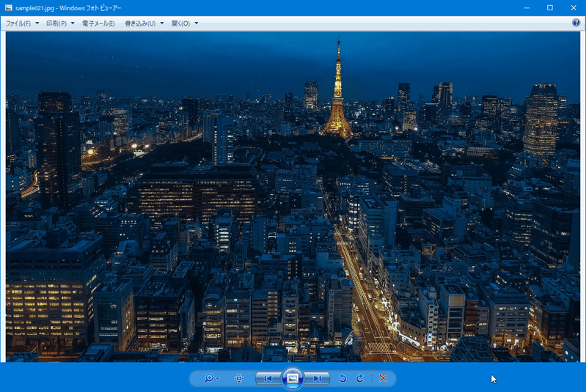Click the photo viewer title bar icon
The height and width of the screenshot is (392, 586).
[8, 8]
